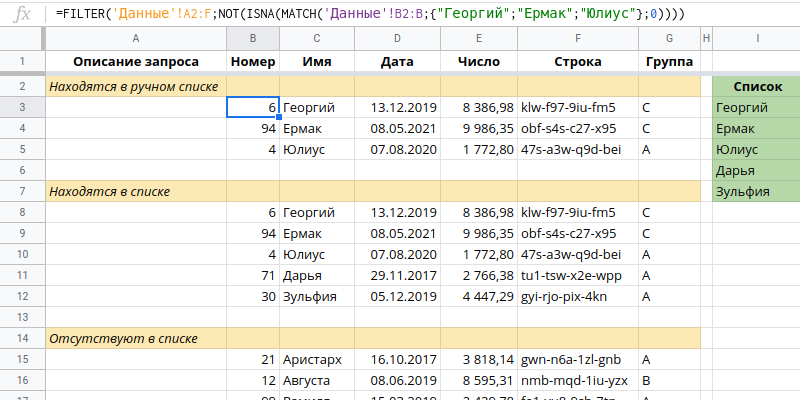Screen dimensions: 800x400
Task: Select 'Находятся в ручном списке' cell
Action: (135, 87)
